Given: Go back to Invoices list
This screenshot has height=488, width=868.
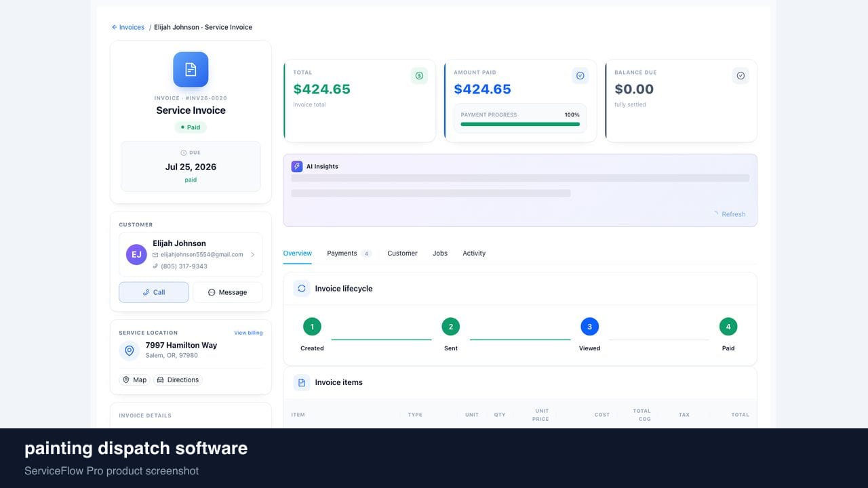Looking at the screenshot, I should 128,27.
